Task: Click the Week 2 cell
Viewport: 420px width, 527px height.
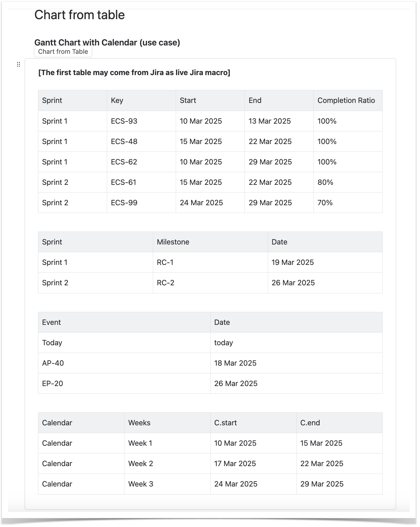Action: [141, 464]
